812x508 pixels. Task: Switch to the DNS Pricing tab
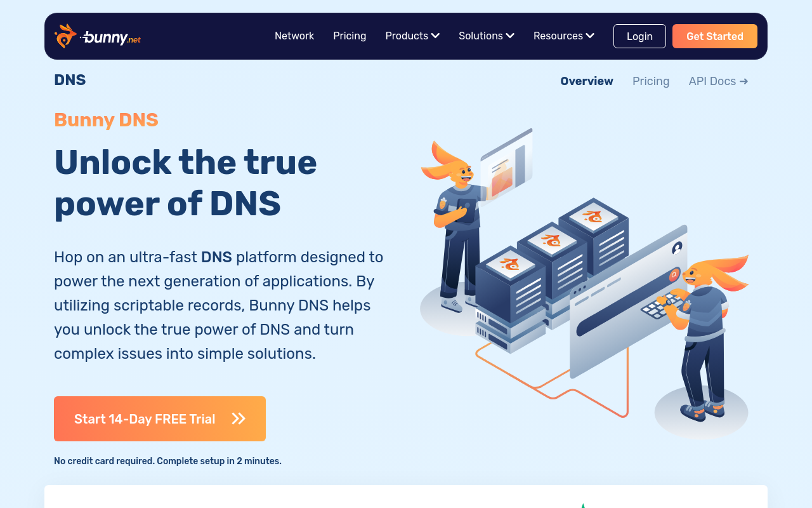tap(651, 81)
